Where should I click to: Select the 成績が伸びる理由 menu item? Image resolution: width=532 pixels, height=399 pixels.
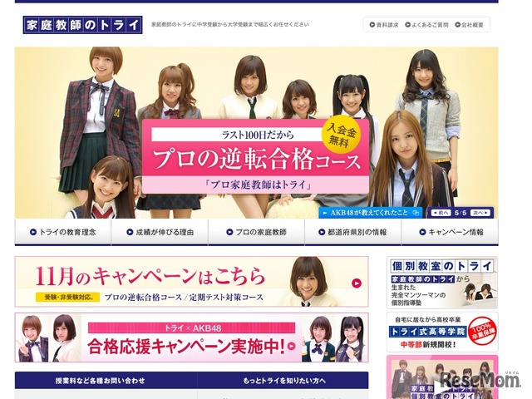click(x=159, y=232)
